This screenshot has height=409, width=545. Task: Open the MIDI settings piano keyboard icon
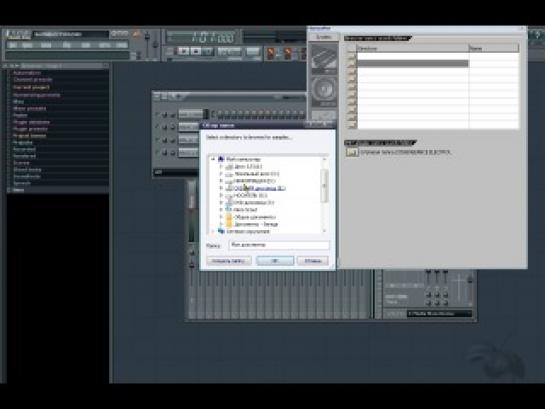pyautogui.click(x=324, y=58)
